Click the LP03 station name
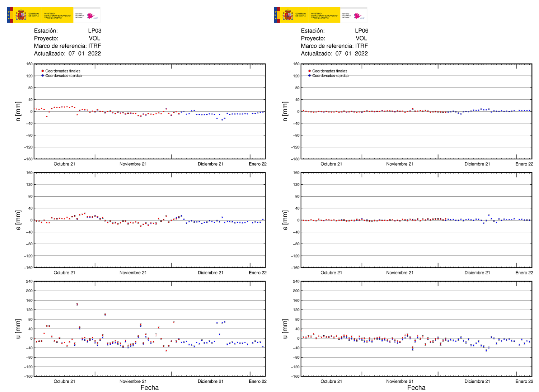The height and width of the screenshot is (392, 539). tap(95, 31)
